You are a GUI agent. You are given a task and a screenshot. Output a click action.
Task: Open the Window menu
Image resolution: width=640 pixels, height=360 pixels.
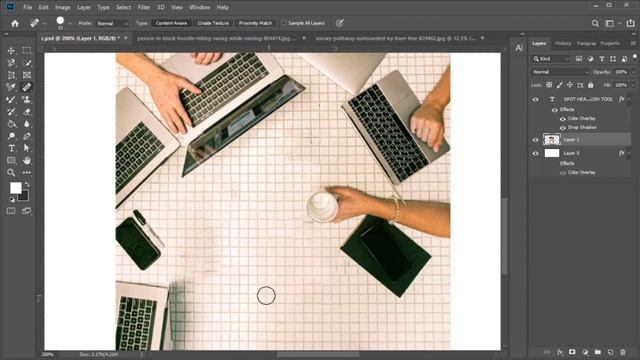200,7
